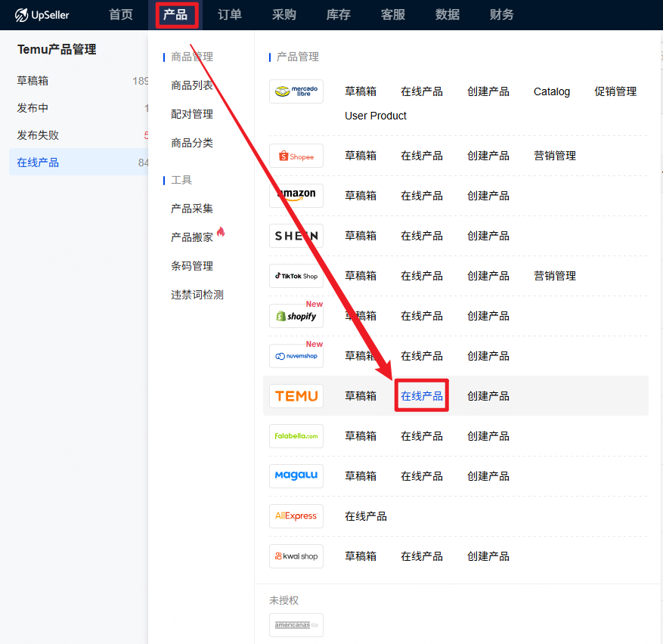Viewport: 663px width, 644px height.
Task: Click the Shopify marketplace logo
Action: click(296, 316)
